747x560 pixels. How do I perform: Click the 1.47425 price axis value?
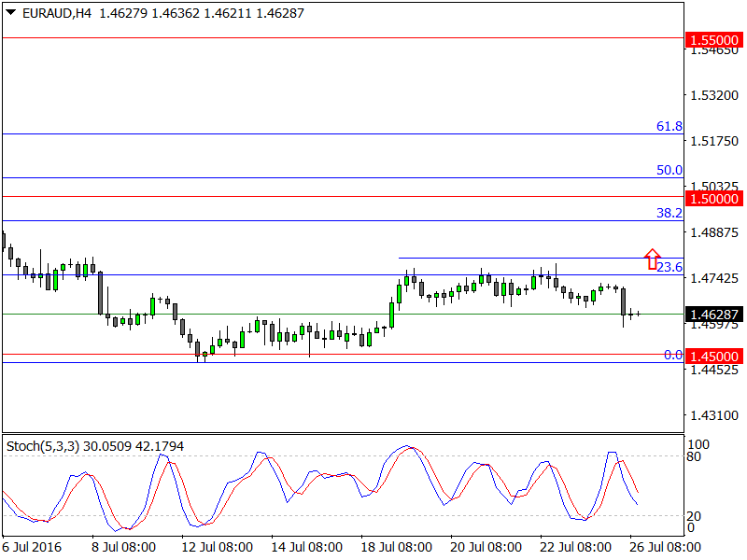[x=714, y=277]
